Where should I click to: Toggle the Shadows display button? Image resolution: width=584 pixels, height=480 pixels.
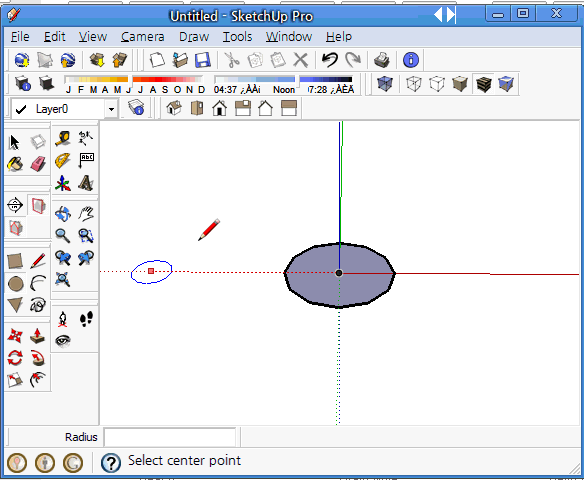(x=47, y=83)
